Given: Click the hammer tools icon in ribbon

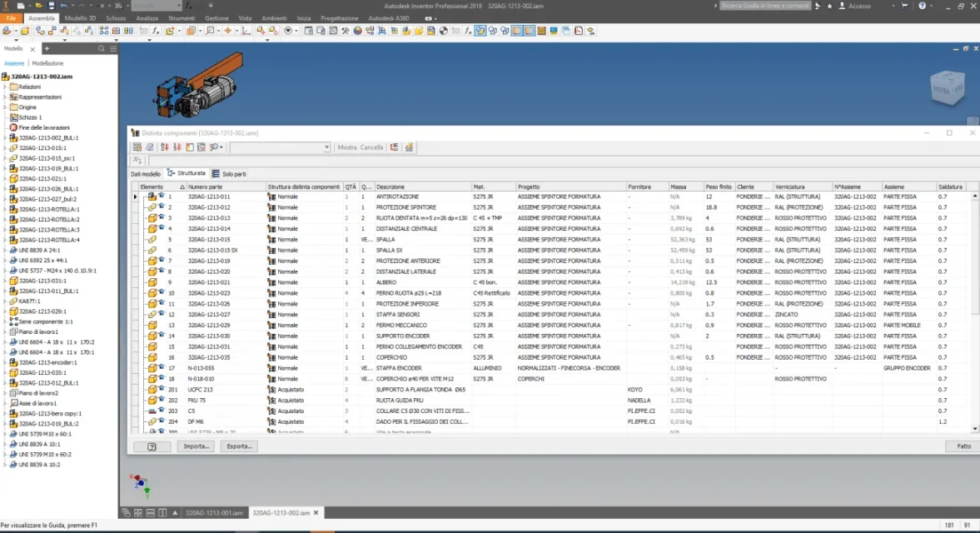Looking at the screenshot, I should [345, 31].
